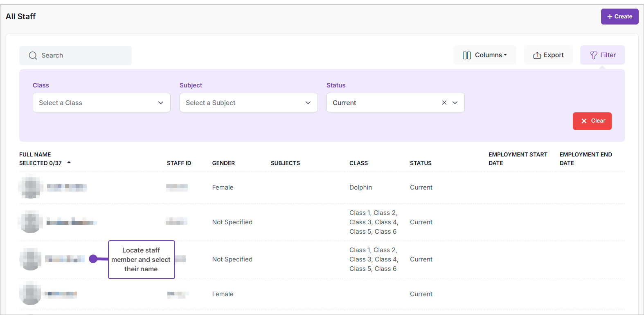Select the staff name next to the tooltip
This screenshot has height=315, width=644.
[x=65, y=259]
